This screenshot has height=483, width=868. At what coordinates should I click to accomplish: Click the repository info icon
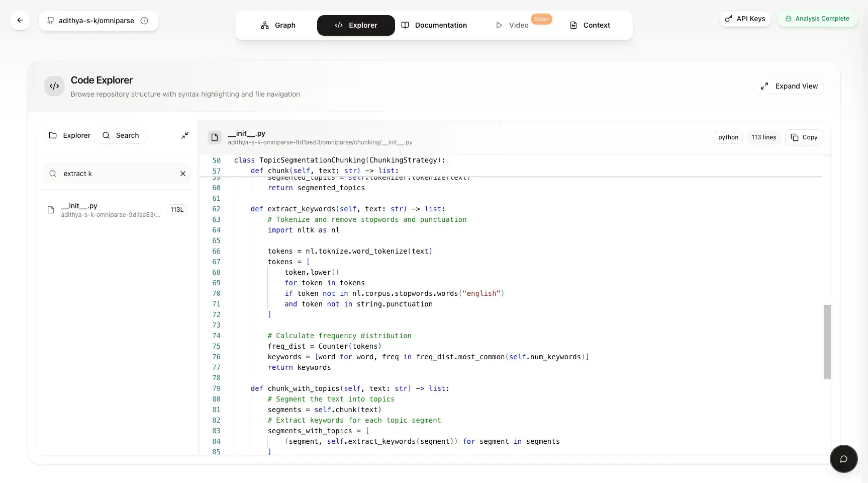point(145,21)
